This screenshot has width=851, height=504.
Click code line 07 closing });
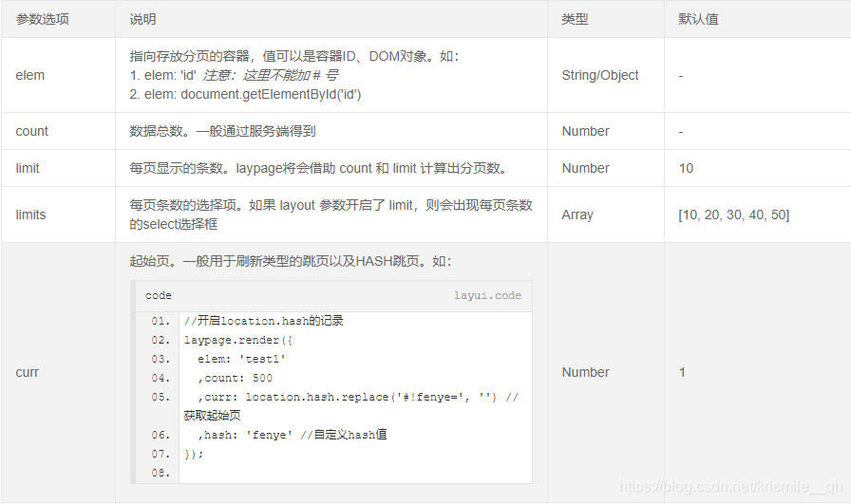[x=194, y=454]
